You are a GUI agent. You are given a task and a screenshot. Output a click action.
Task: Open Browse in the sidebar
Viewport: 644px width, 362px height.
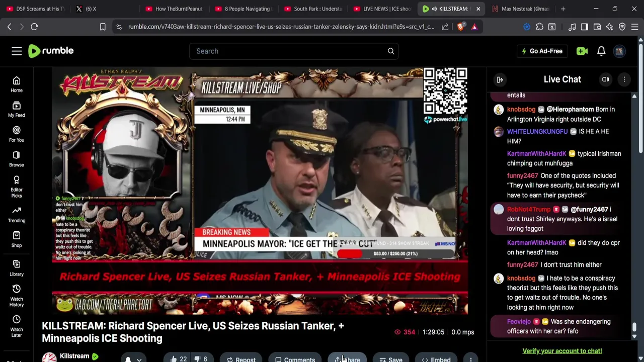pyautogui.click(x=17, y=159)
